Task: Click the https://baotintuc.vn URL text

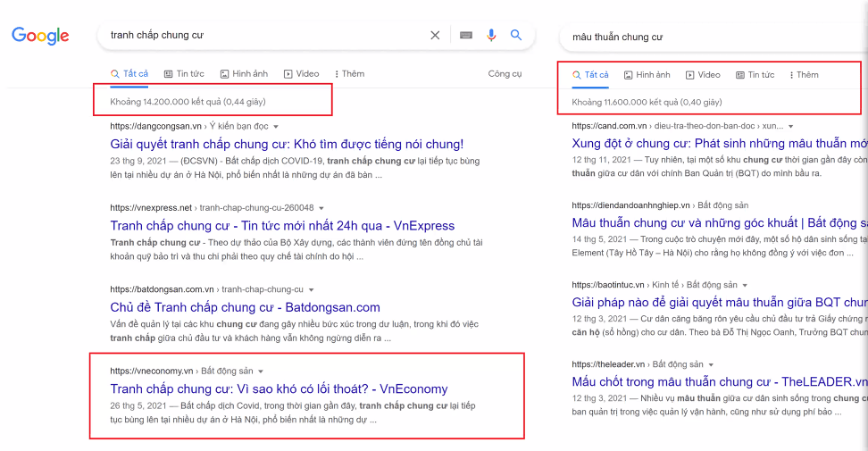Action: [x=608, y=284]
